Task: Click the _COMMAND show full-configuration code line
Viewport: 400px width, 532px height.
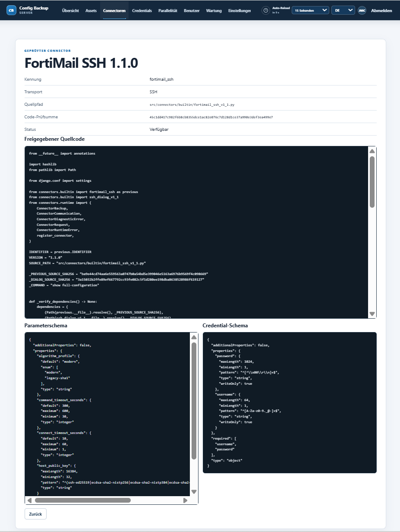Action: click(64, 285)
